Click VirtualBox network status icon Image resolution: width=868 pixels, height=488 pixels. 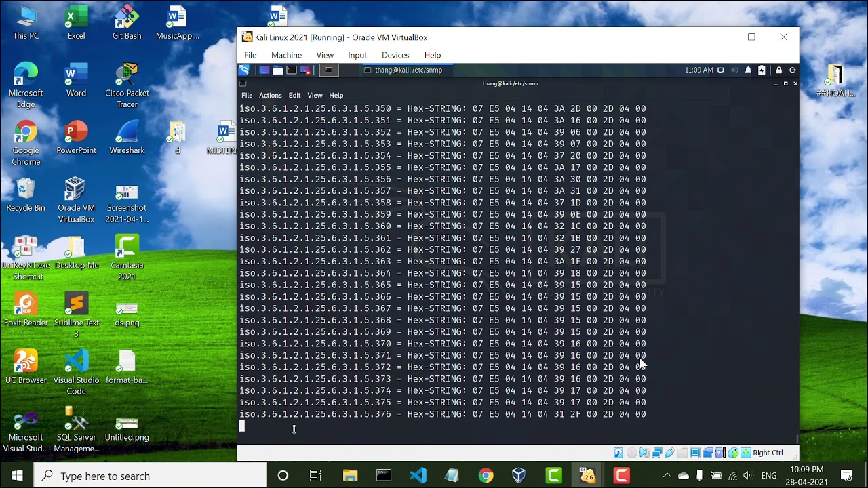point(657,453)
